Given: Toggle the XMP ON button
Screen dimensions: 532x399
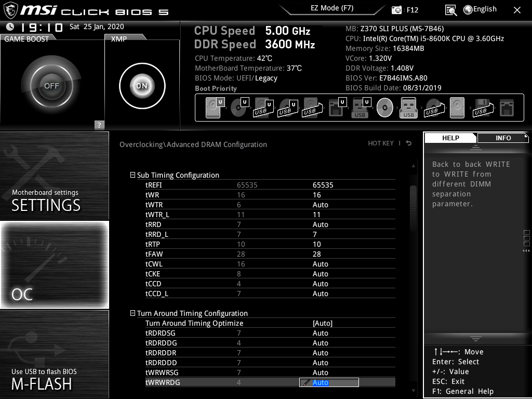Looking at the screenshot, I should (x=142, y=86).
